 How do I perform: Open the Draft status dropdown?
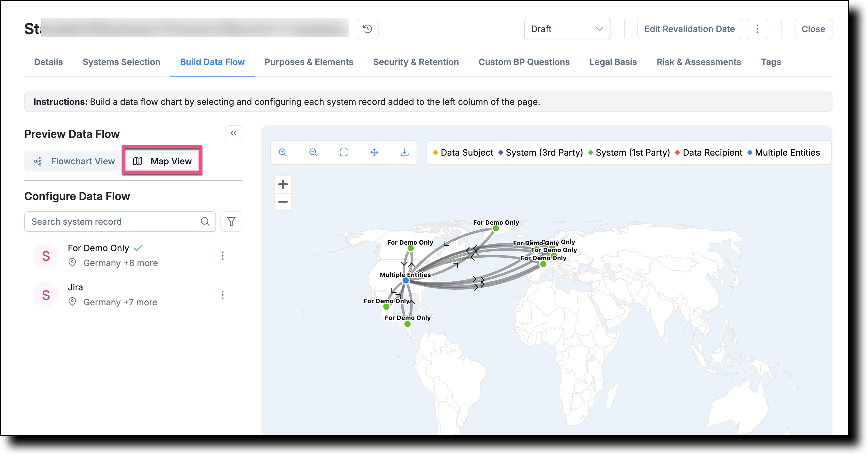pos(567,29)
